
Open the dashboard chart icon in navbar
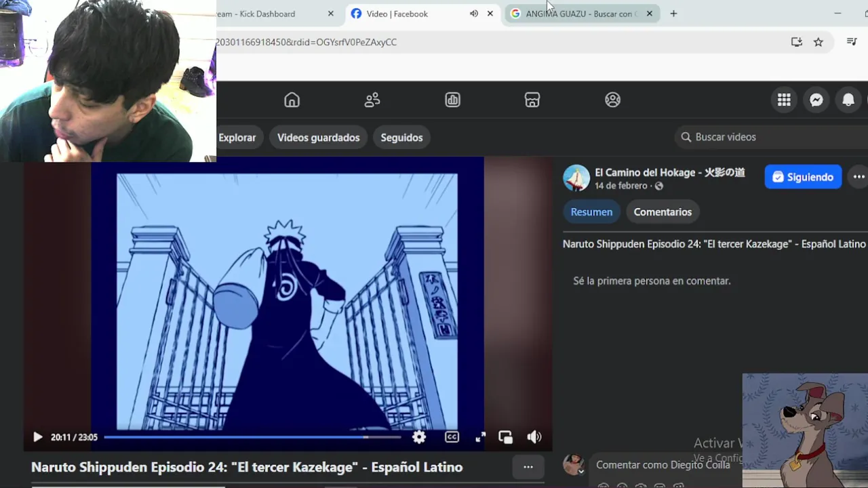(x=452, y=100)
